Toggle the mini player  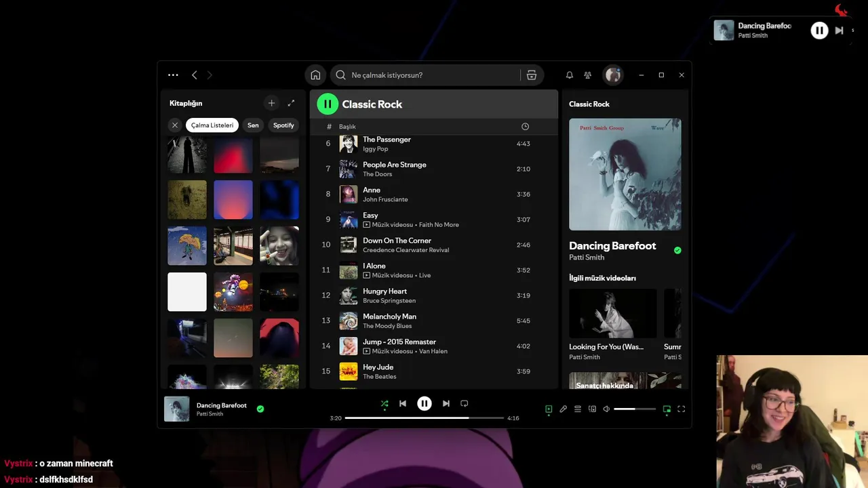(667, 409)
